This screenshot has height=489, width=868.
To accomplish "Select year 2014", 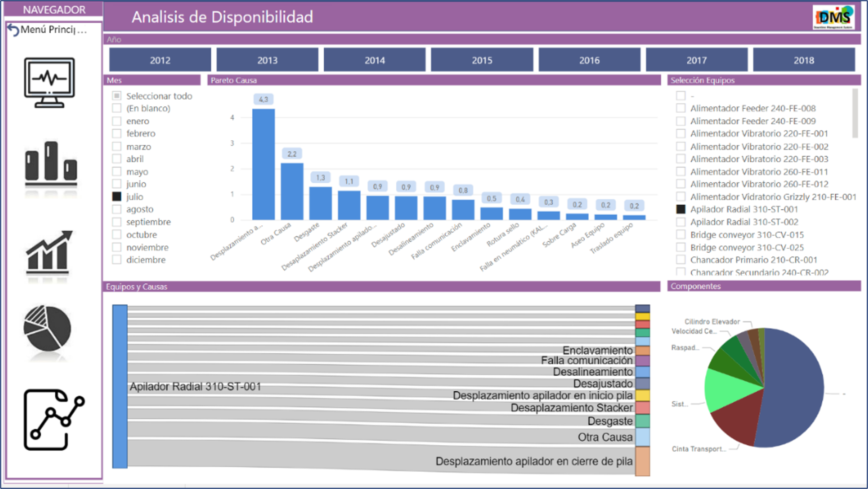I will pos(375,60).
